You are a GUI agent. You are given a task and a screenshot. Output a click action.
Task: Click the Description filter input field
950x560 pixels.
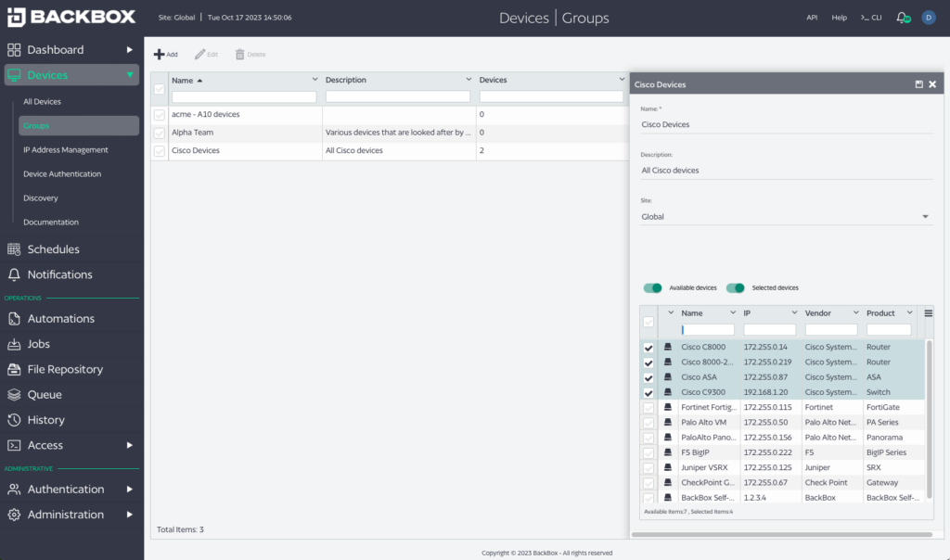(398, 95)
